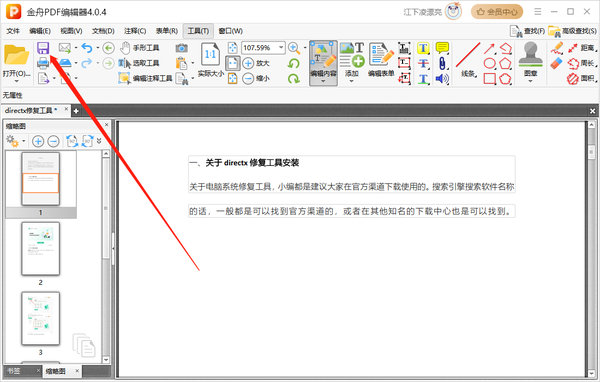The image size is (600, 382).
Task: Select page 2 thumbnail
Action: (41, 249)
